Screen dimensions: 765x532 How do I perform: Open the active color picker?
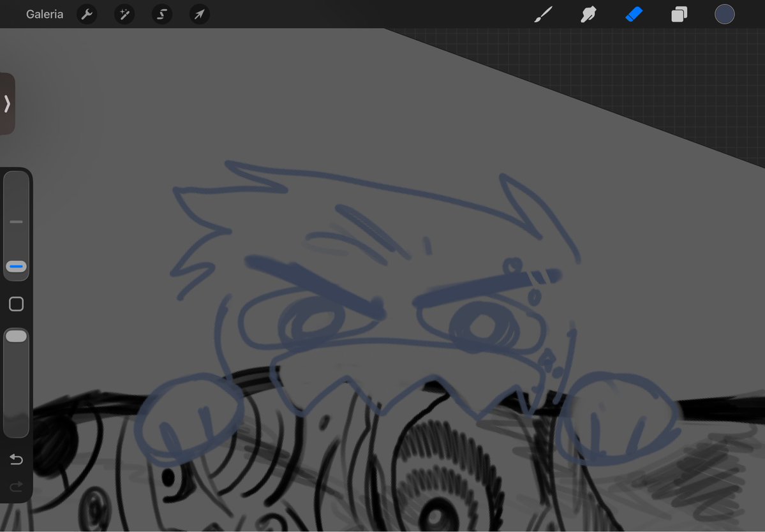[725, 14]
